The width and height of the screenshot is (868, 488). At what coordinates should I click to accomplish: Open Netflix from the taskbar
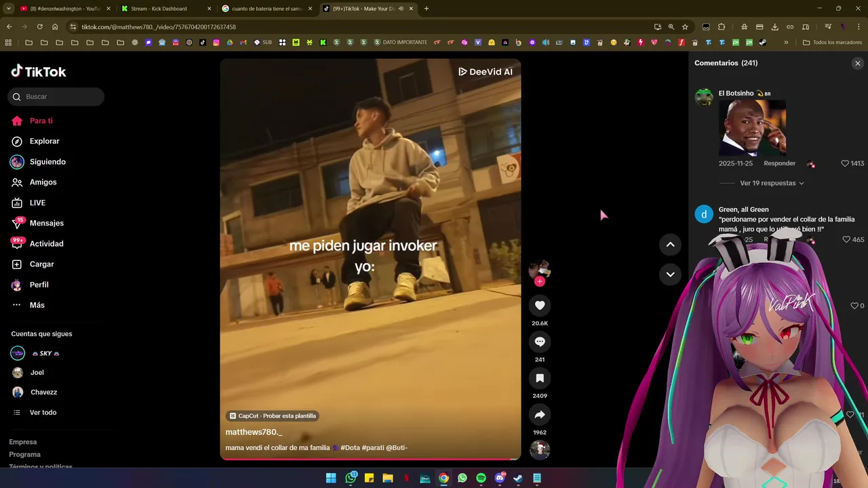point(406,478)
